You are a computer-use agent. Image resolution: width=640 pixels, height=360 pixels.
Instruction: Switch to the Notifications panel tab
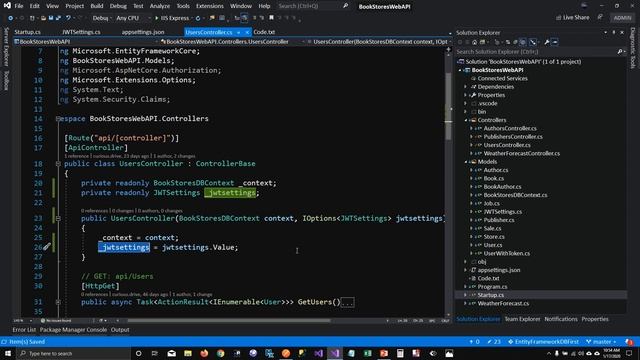pyautogui.click(x=561, y=319)
